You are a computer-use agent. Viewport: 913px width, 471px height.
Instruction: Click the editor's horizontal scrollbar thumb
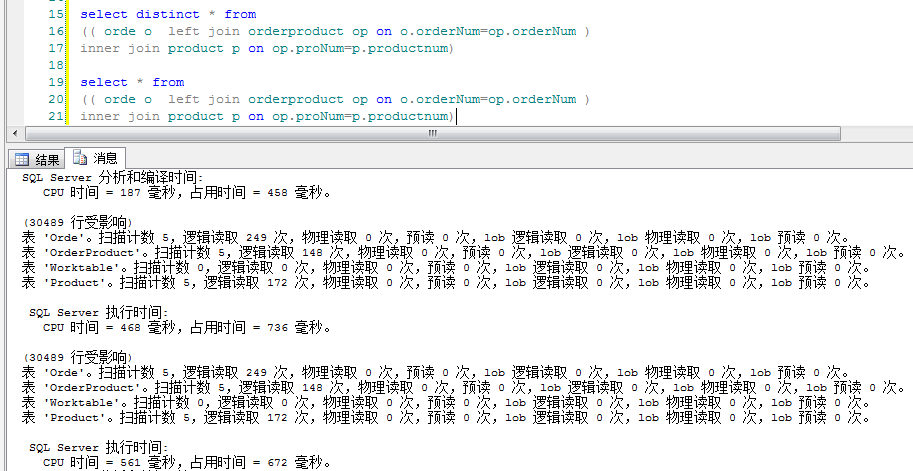click(x=432, y=133)
